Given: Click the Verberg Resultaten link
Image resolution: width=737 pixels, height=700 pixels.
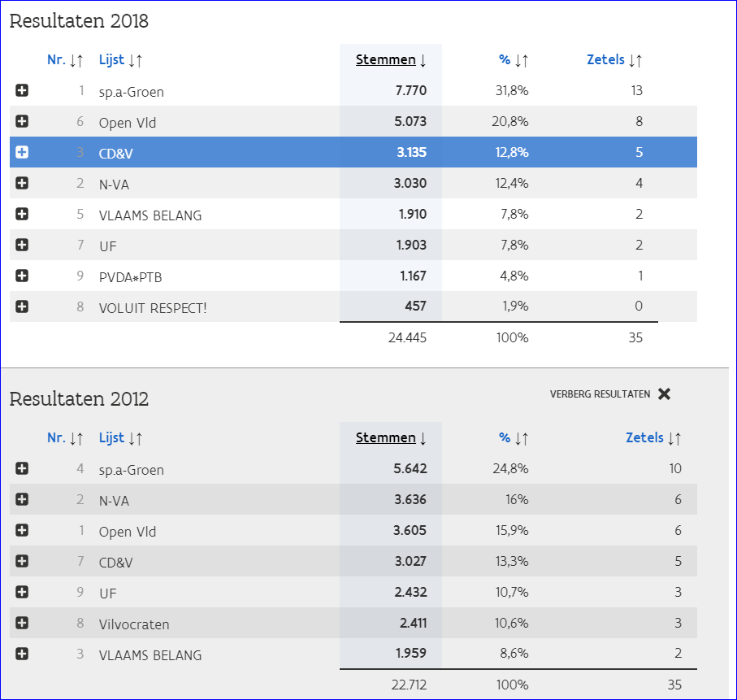Looking at the screenshot, I should point(600,394).
